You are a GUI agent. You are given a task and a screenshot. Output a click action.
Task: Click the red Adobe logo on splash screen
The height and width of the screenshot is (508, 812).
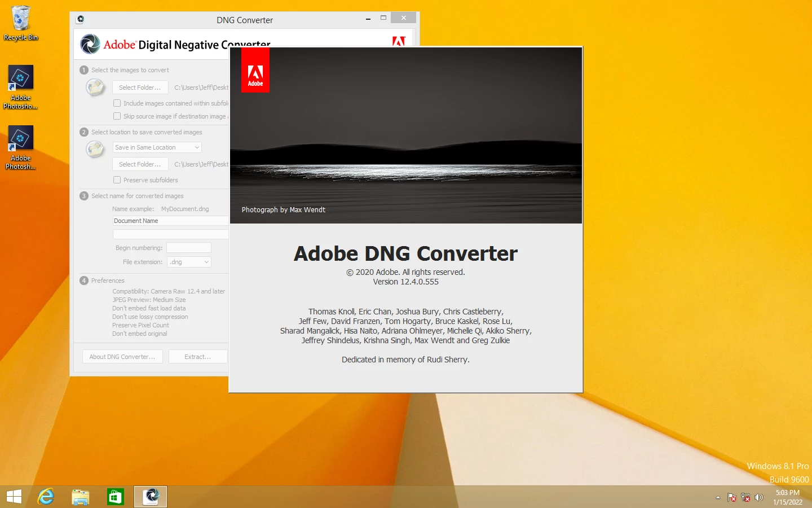tap(255, 70)
